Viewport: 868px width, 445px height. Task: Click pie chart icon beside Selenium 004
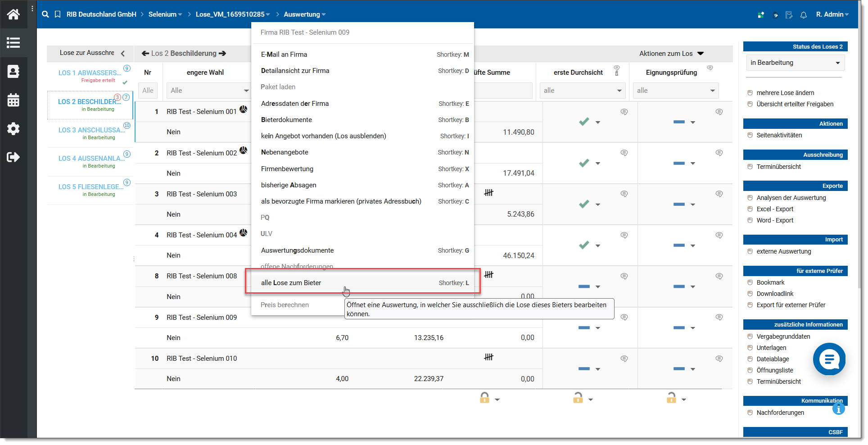click(243, 232)
